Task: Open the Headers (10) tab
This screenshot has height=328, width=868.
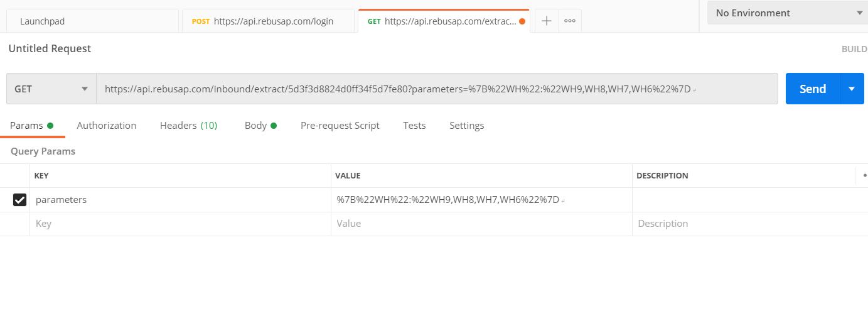Action: tap(188, 126)
